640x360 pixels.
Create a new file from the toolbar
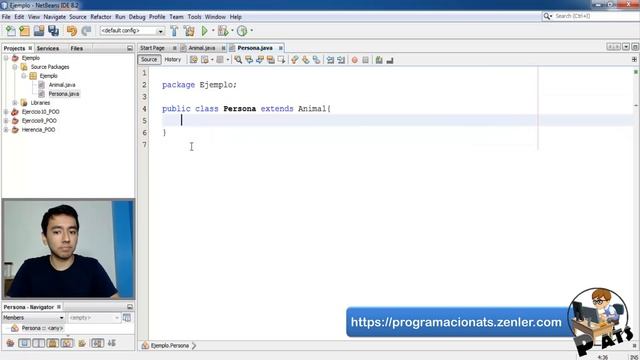pos(10,31)
